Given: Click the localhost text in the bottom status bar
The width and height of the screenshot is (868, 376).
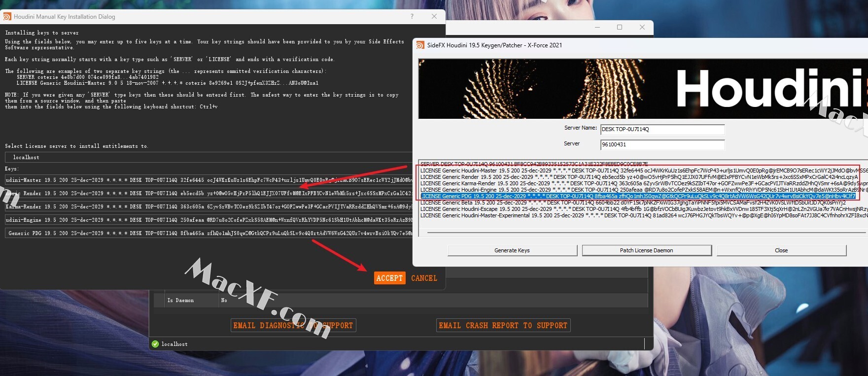Looking at the screenshot, I should 174,344.
